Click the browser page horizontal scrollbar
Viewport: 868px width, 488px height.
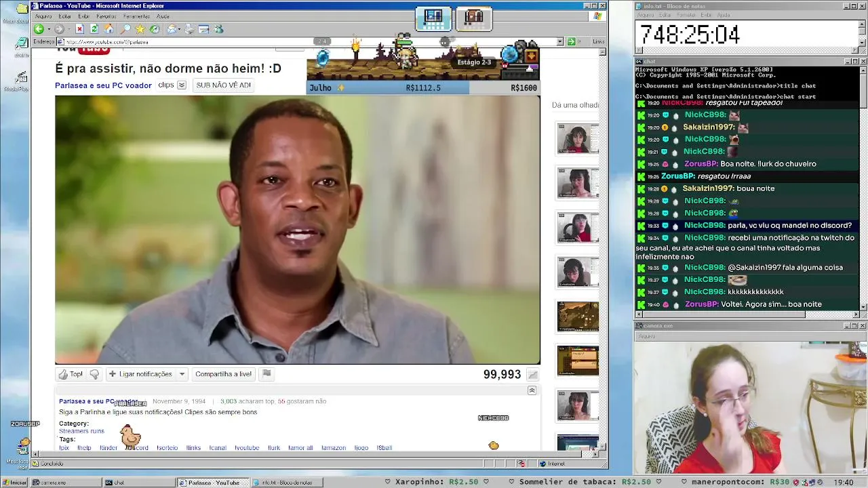pos(315,455)
